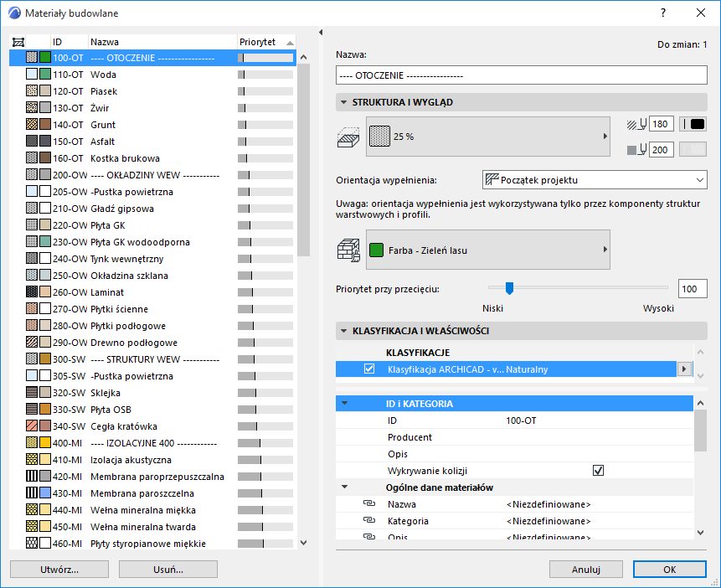721x588 pixels.
Task: Click the fill icon of Wełna mineralna twarda
Action: 32,526
